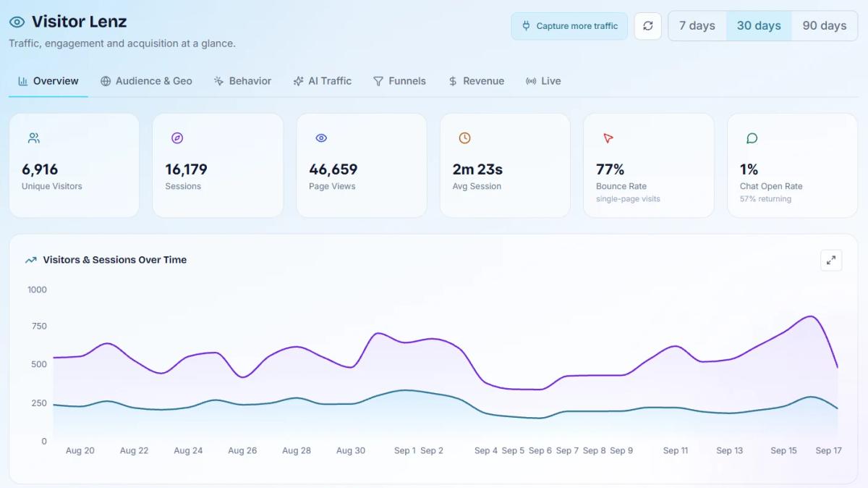The image size is (868, 488).
Task: Click the dollar icon on Revenue tab
Action: [453, 81]
